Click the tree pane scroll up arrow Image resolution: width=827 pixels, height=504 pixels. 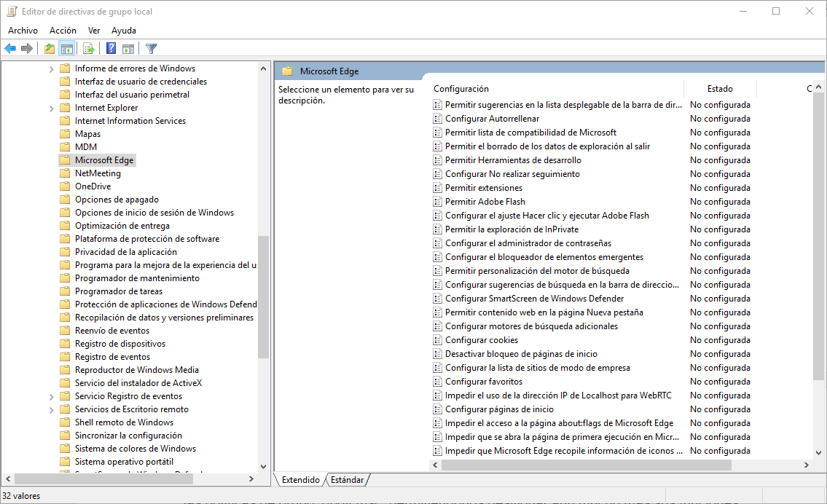pos(263,68)
